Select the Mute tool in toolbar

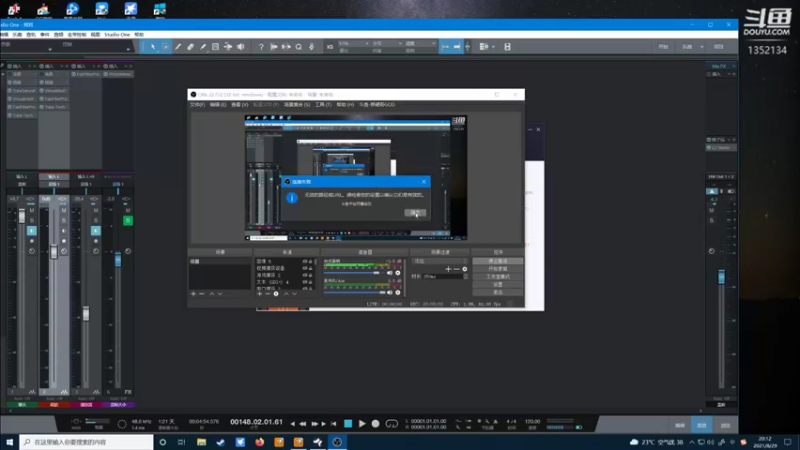215,47
